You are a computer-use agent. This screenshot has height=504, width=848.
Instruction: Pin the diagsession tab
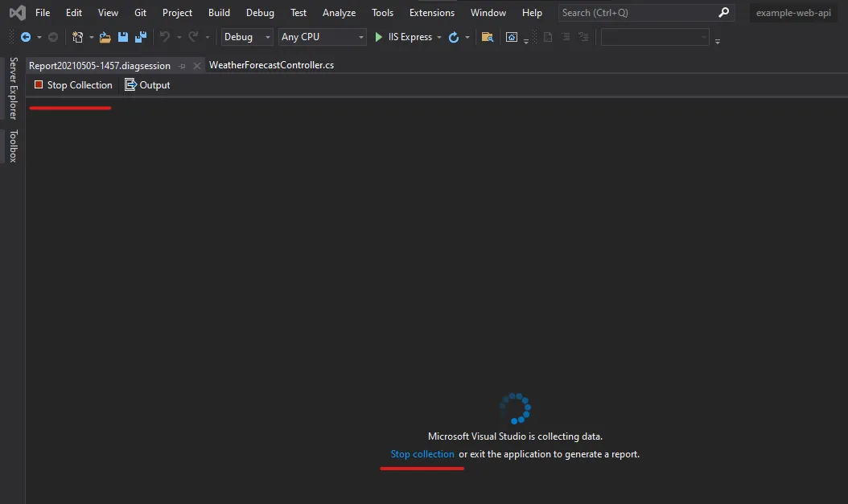click(183, 66)
